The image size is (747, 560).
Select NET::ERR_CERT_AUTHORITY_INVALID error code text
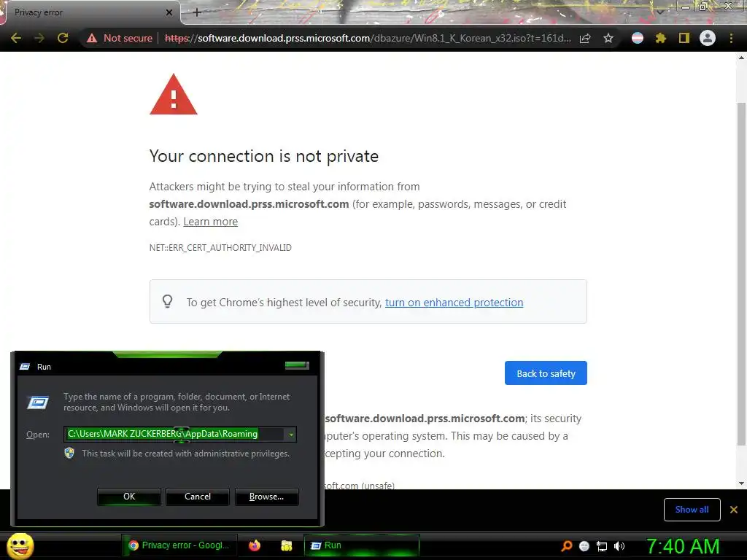pos(220,248)
